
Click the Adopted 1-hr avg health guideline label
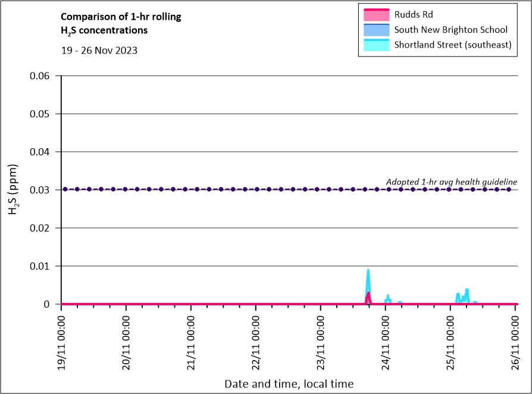[x=451, y=182]
